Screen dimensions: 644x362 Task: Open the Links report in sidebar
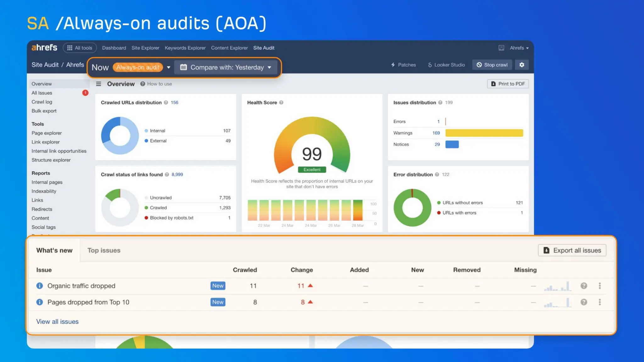click(x=37, y=200)
